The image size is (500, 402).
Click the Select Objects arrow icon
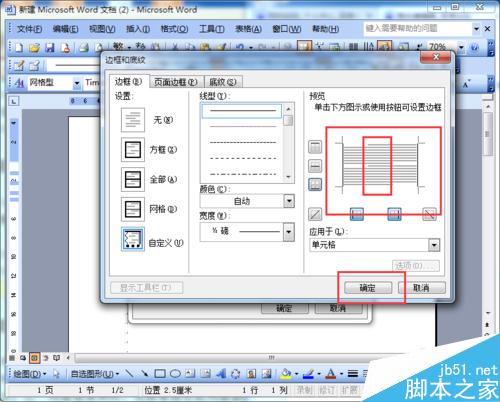pos(56,374)
